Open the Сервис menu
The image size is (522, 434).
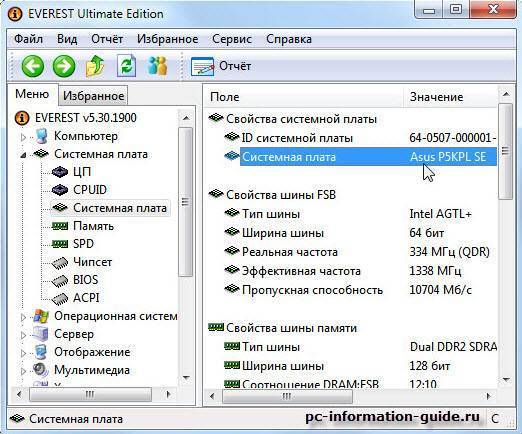pyautogui.click(x=232, y=39)
